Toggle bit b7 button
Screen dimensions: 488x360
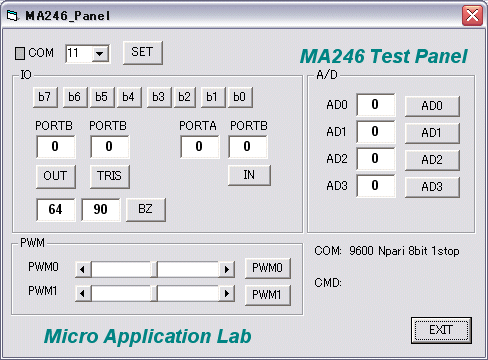click(x=45, y=97)
